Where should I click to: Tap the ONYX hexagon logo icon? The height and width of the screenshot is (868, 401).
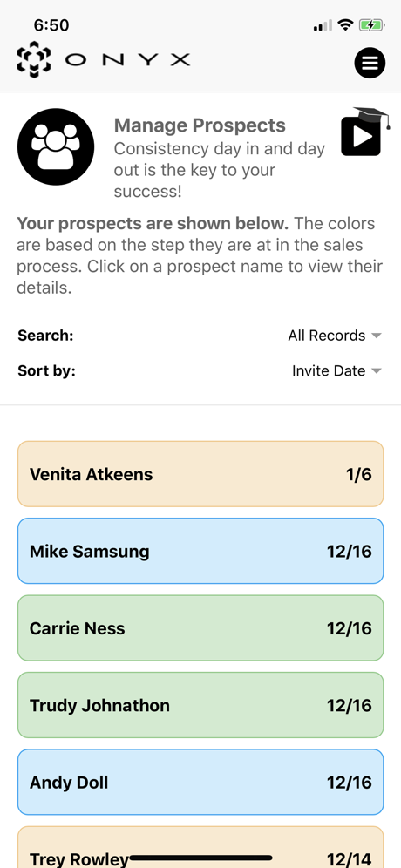point(34,59)
